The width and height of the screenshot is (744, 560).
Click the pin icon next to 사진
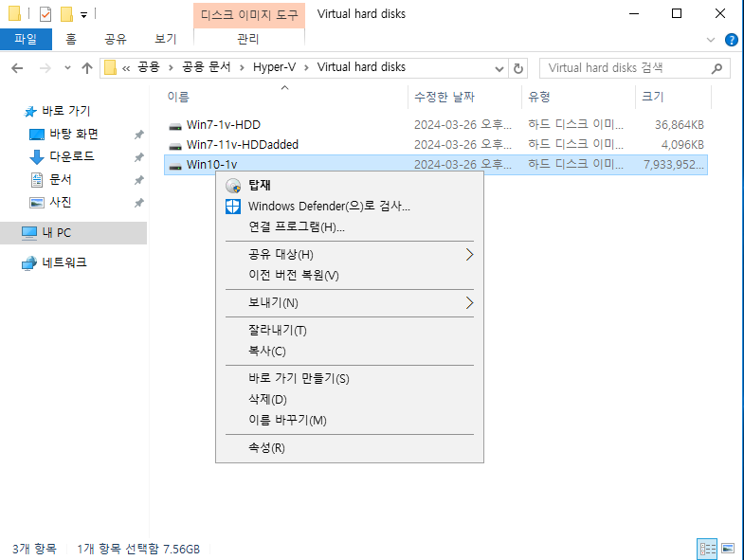point(138,203)
